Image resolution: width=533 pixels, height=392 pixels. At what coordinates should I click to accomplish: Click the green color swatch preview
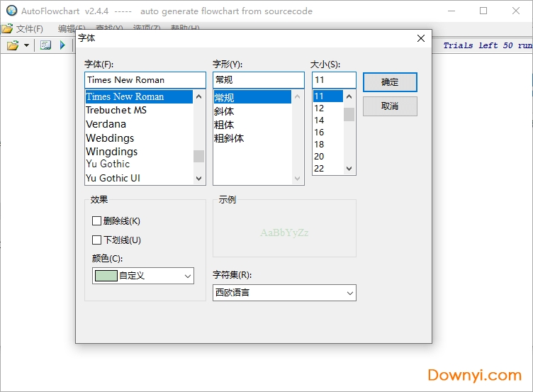[x=106, y=276]
